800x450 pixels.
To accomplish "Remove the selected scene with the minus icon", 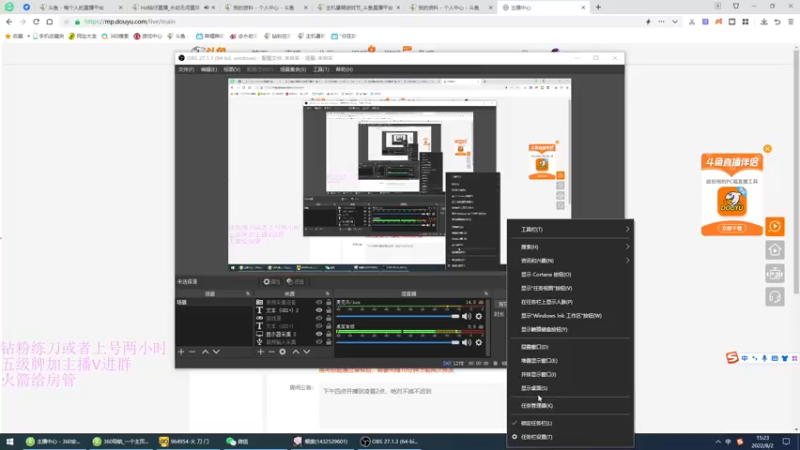I will pos(192,352).
